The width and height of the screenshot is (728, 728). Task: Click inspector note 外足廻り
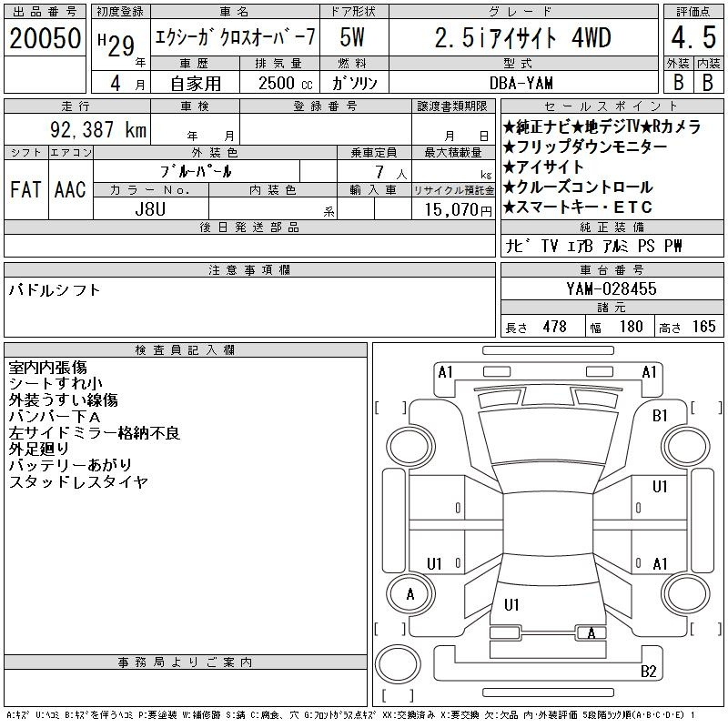click(38, 449)
